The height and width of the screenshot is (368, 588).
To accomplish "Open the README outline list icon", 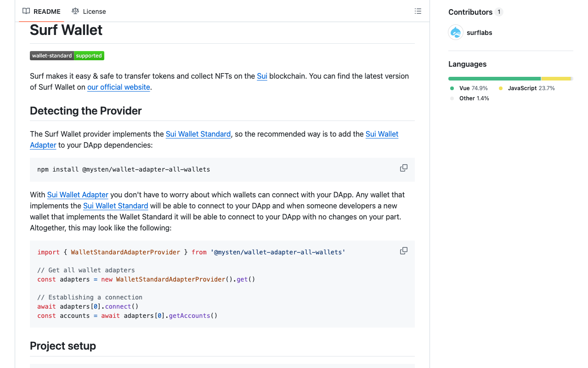I will click(x=418, y=11).
